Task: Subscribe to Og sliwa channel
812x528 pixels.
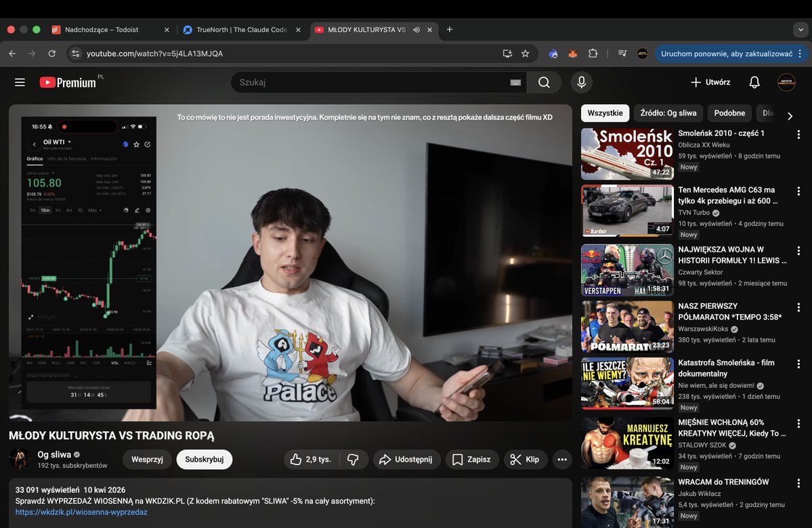Action: point(204,459)
